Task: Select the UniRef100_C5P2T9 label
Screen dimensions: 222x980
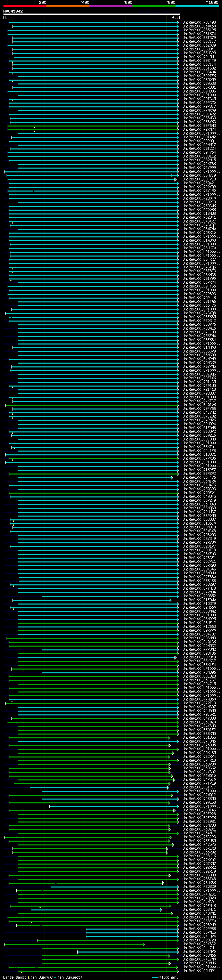Action: pyautogui.click(x=199, y=500)
